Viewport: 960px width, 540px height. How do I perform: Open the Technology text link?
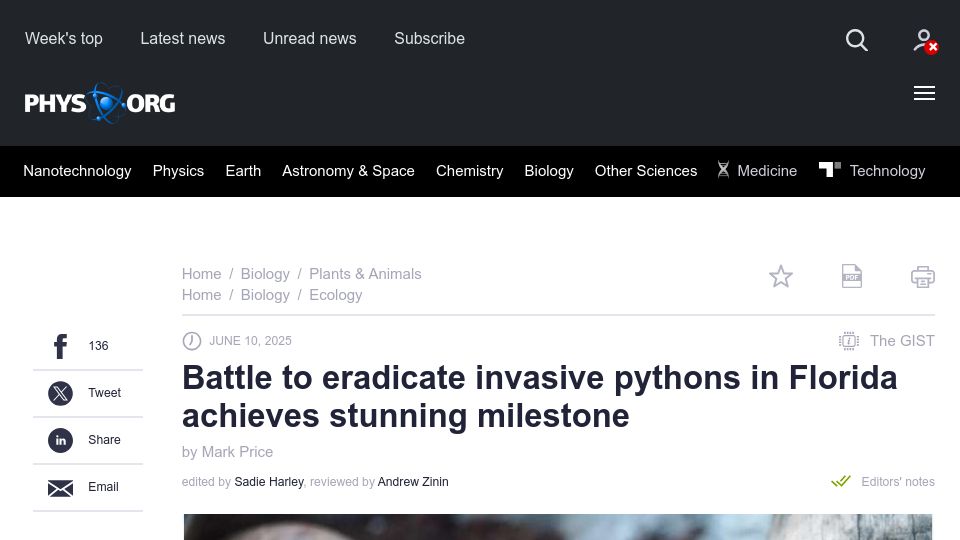click(887, 171)
